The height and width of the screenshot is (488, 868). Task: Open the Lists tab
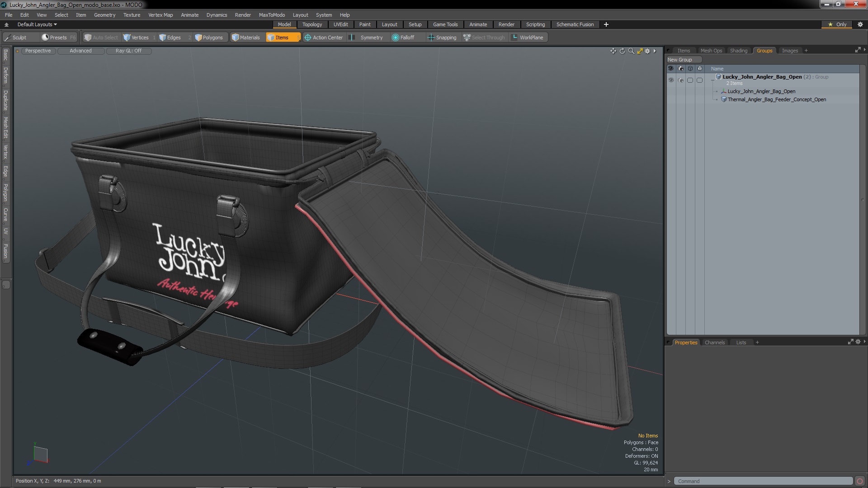click(741, 343)
